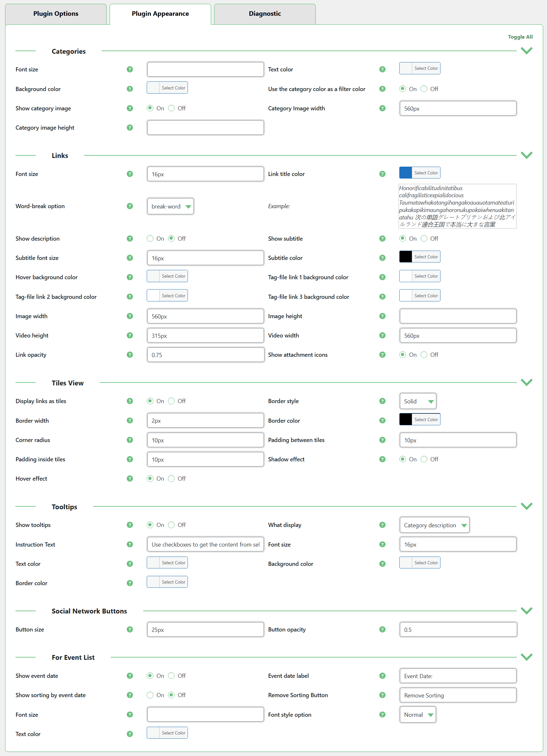Click help icon next to Shadow effect
This screenshot has width=547, height=756.
(x=382, y=459)
